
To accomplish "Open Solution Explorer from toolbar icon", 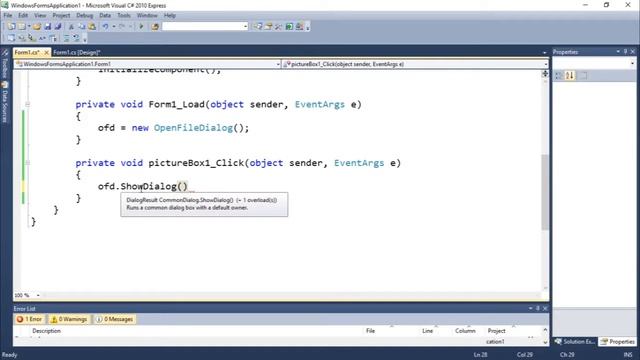I will (x=258, y=27).
